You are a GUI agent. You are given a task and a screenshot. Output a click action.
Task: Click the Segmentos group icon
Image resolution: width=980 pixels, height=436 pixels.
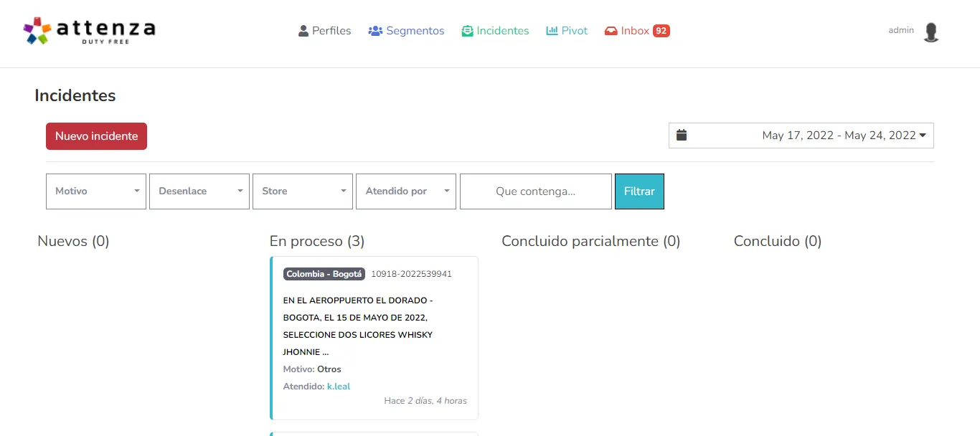(x=375, y=31)
